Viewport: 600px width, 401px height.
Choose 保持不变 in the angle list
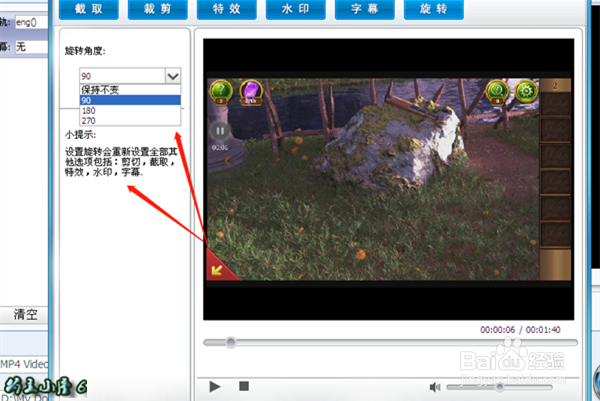click(130, 90)
